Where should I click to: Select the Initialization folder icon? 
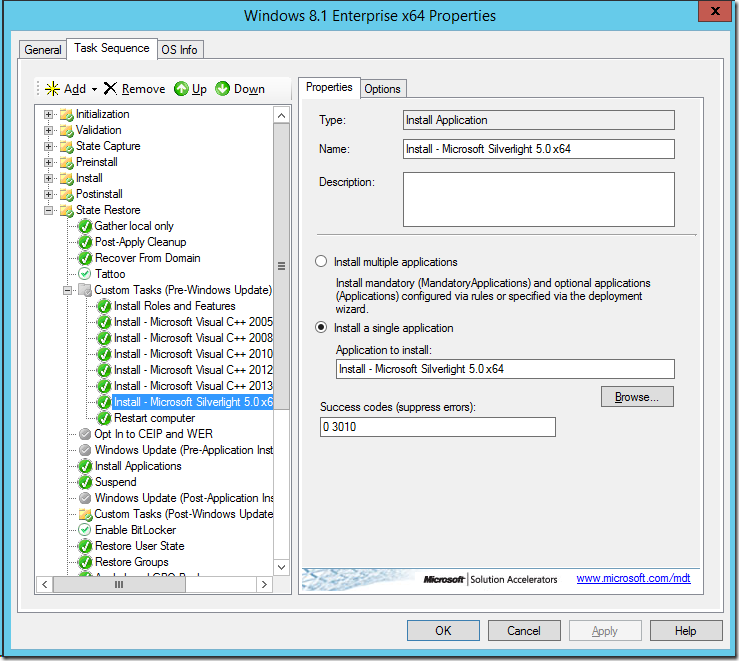[x=66, y=114]
